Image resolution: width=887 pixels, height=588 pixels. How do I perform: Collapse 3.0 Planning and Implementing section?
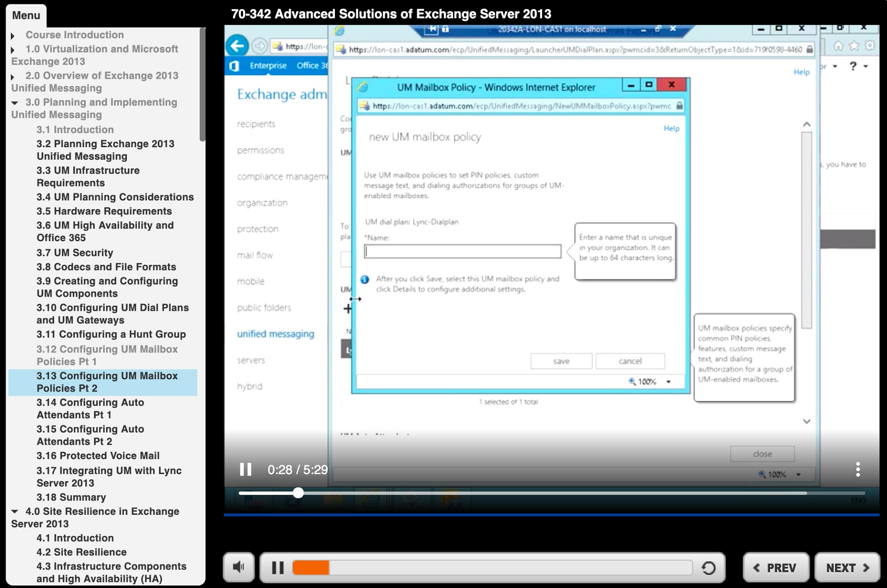coord(14,103)
